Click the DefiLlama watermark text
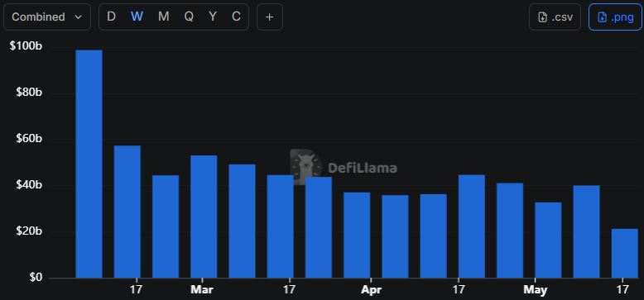 tap(363, 168)
